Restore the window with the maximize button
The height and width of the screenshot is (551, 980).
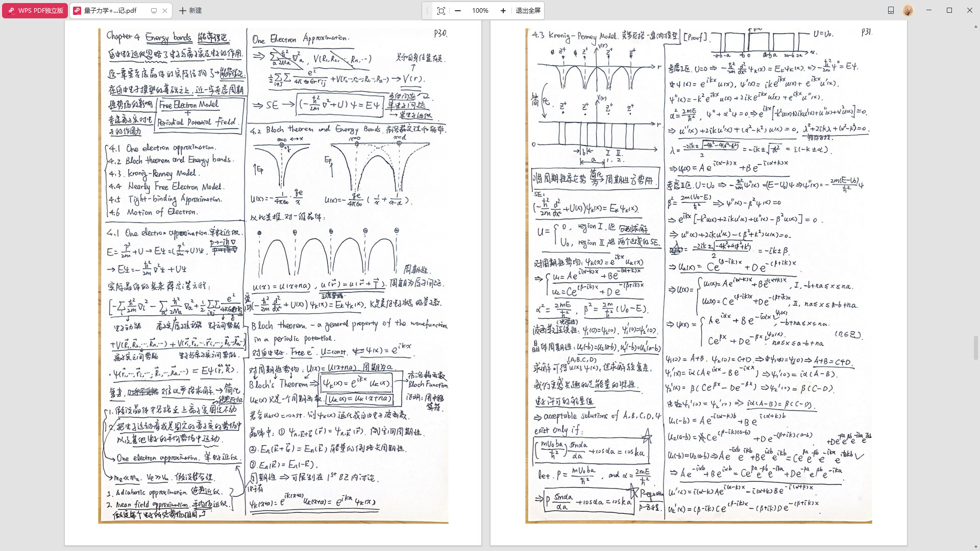click(949, 10)
